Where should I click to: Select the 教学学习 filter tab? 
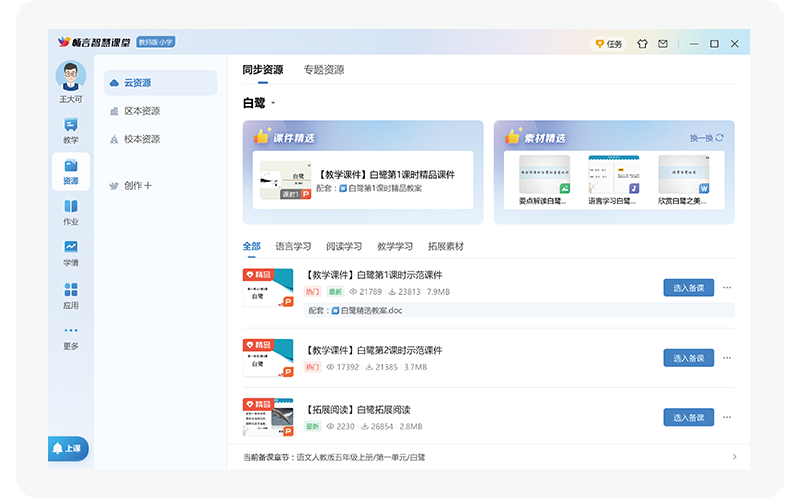395,246
